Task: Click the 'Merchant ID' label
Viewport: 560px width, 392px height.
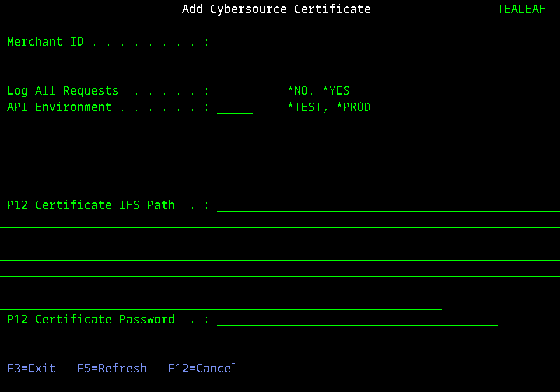Action: (45, 42)
